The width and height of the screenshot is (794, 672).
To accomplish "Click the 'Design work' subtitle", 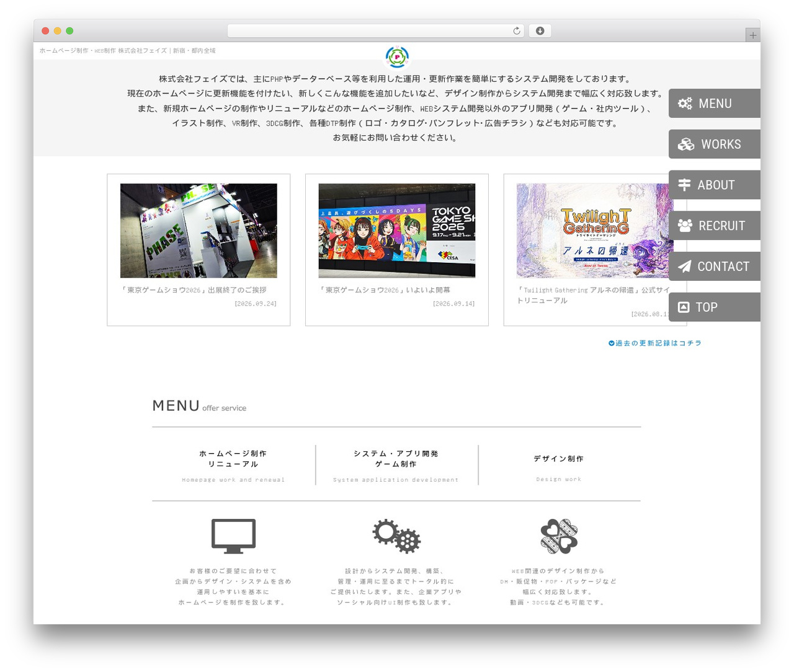I will (559, 479).
